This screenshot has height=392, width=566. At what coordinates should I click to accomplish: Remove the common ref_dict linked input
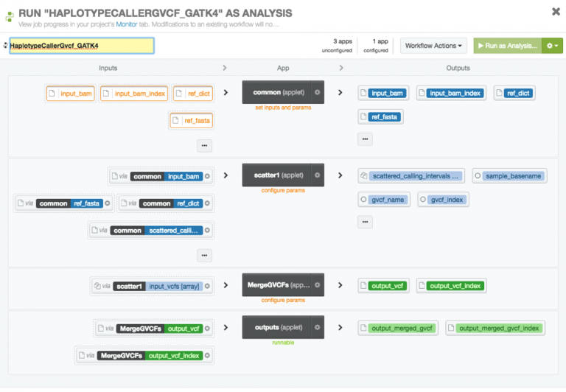pyautogui.click(x=207, y=203)
